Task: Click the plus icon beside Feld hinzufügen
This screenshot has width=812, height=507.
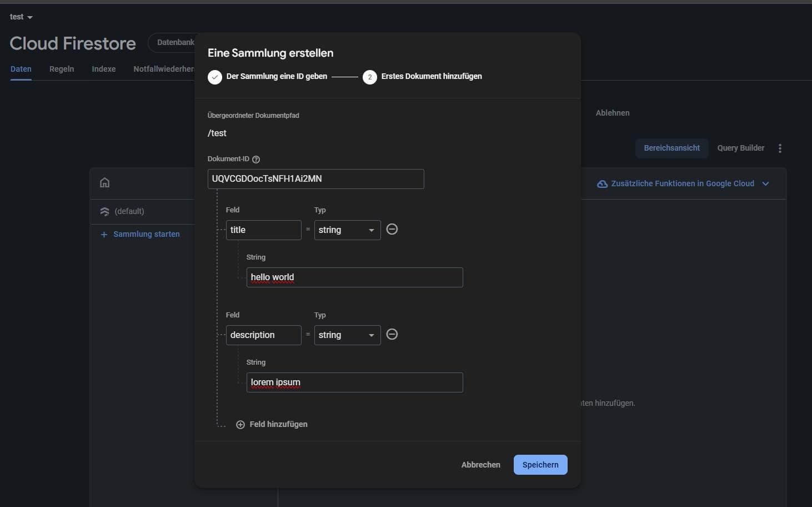Action: [240, 424]
